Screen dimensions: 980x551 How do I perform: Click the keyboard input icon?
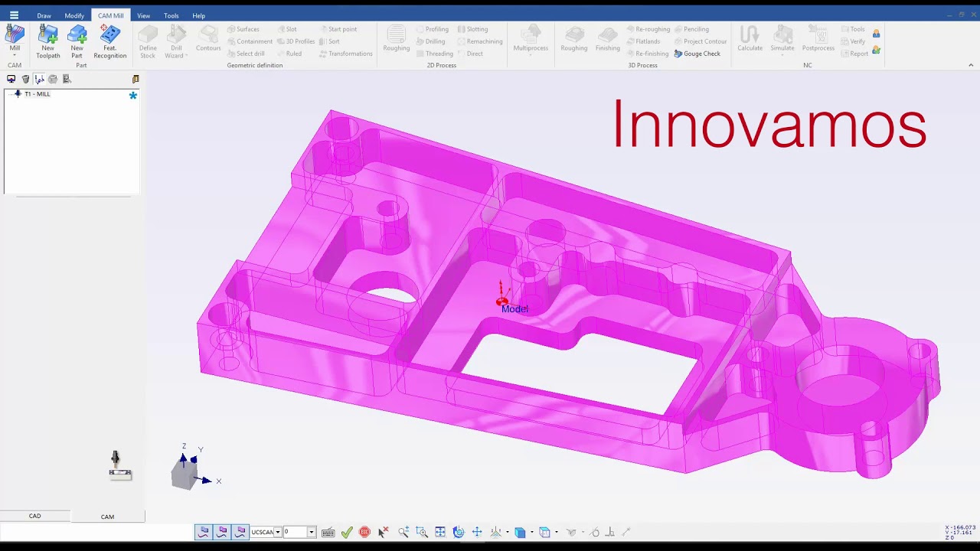pos(328,533)
